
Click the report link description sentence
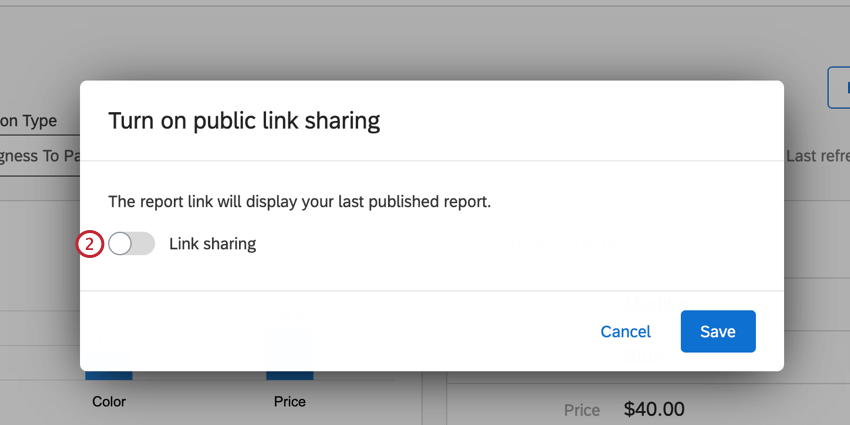click(x=299, y=202)
